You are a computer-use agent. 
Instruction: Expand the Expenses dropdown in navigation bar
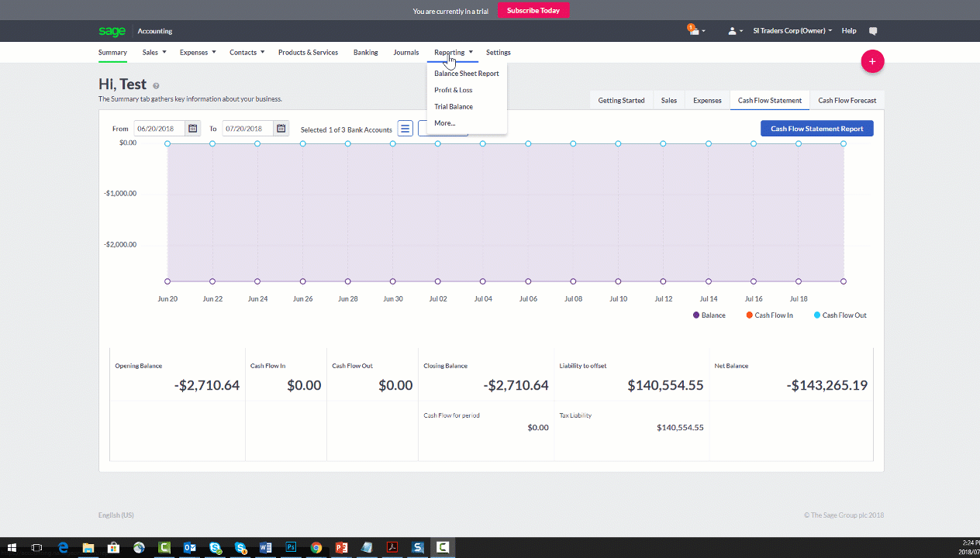[197, 53]
